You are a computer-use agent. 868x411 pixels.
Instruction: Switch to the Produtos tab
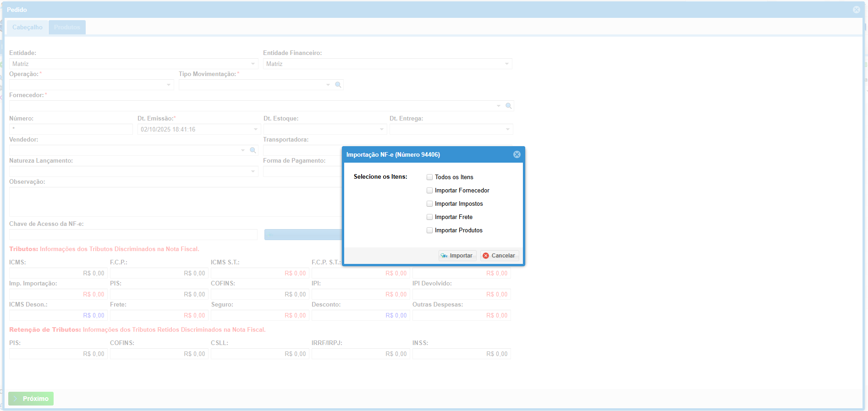(67, 27)
